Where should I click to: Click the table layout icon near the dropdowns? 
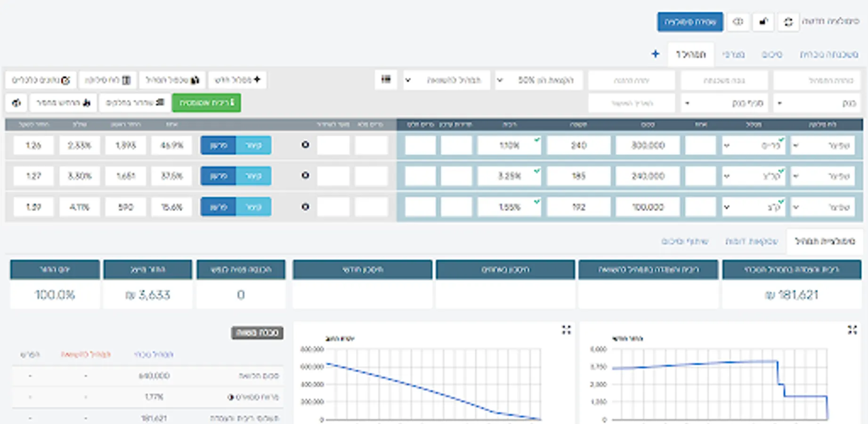(386, 80)
